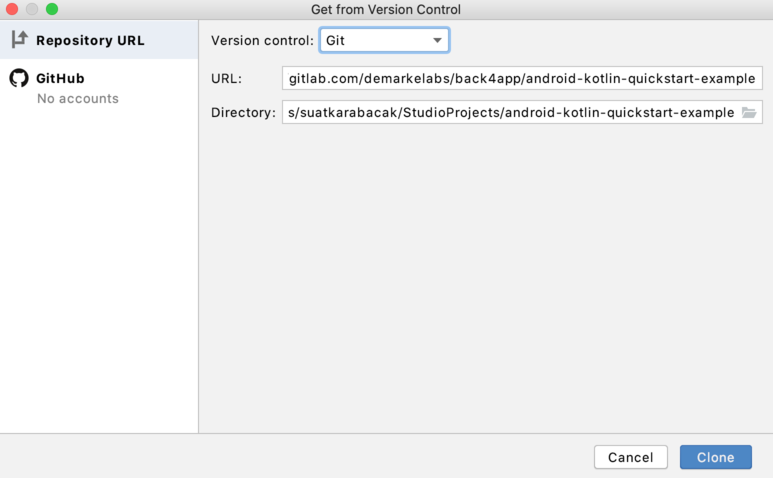Click the GitHub octocat logo icon
The height and width of the screenshot is (478, 773).
click(x=19, y=78)
